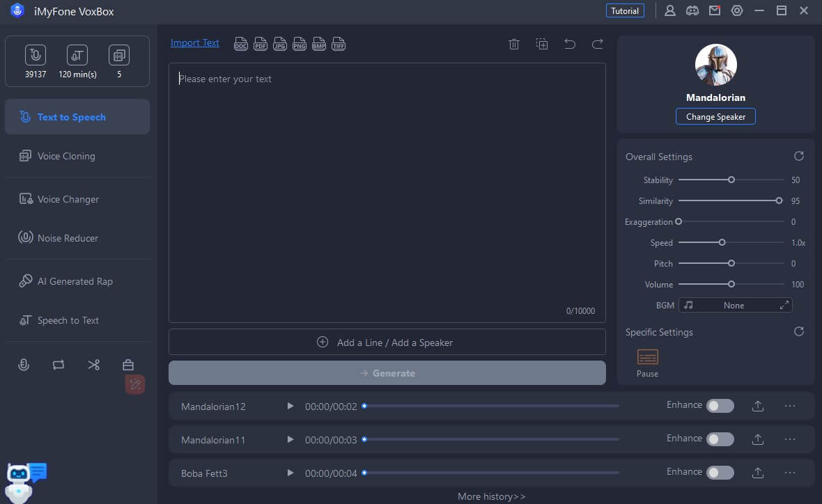Viewport: 822px width, 504px height.
Task: Import a PDF file
Action: coord(260,44)
